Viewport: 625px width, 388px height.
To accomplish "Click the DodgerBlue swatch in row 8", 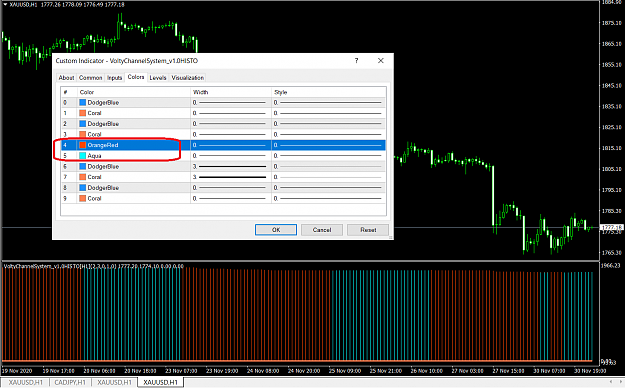I will coord(83,187).
